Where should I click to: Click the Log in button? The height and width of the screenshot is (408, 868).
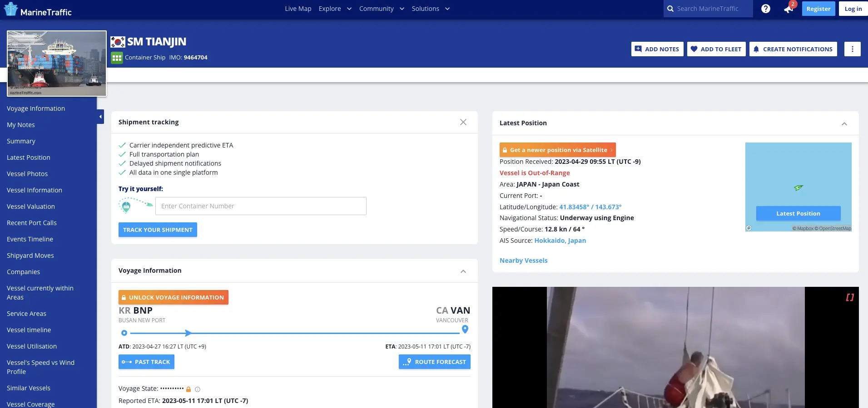[x=853, y=9]
